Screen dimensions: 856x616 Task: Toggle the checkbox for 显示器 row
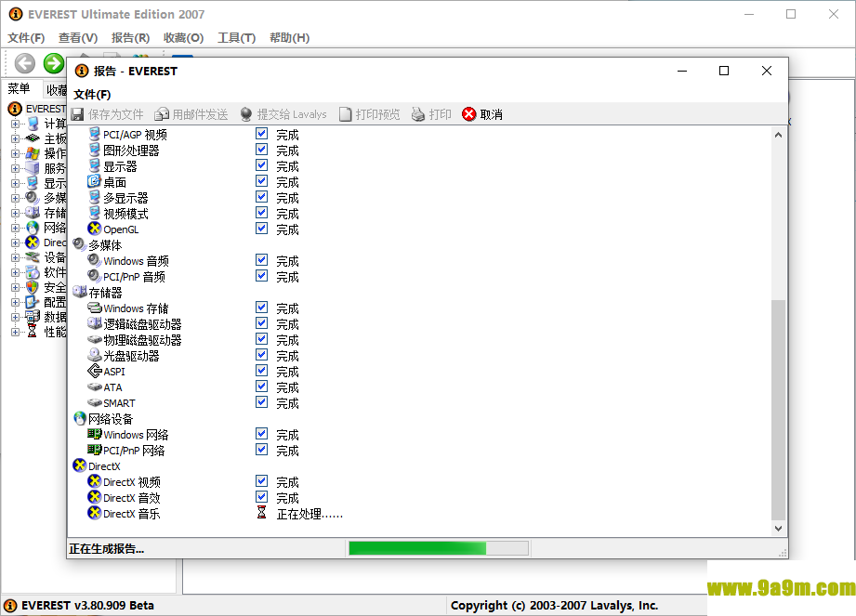point(261,165)
